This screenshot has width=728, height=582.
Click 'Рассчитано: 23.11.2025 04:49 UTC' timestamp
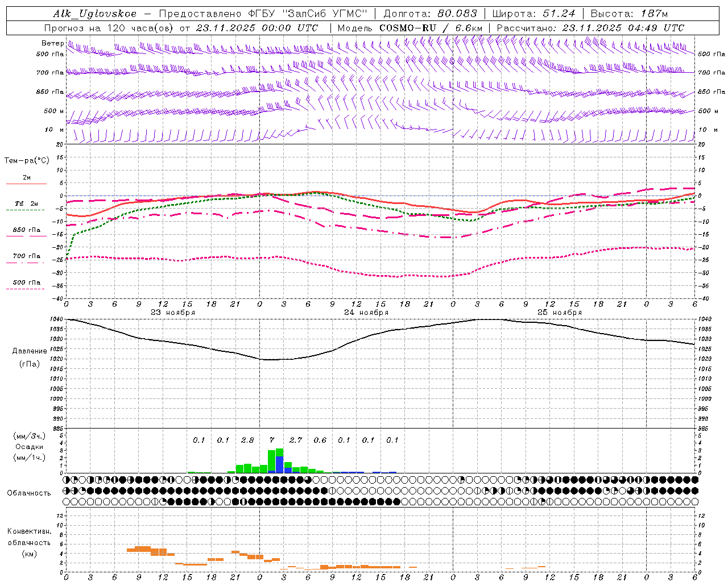pos(590,28)
